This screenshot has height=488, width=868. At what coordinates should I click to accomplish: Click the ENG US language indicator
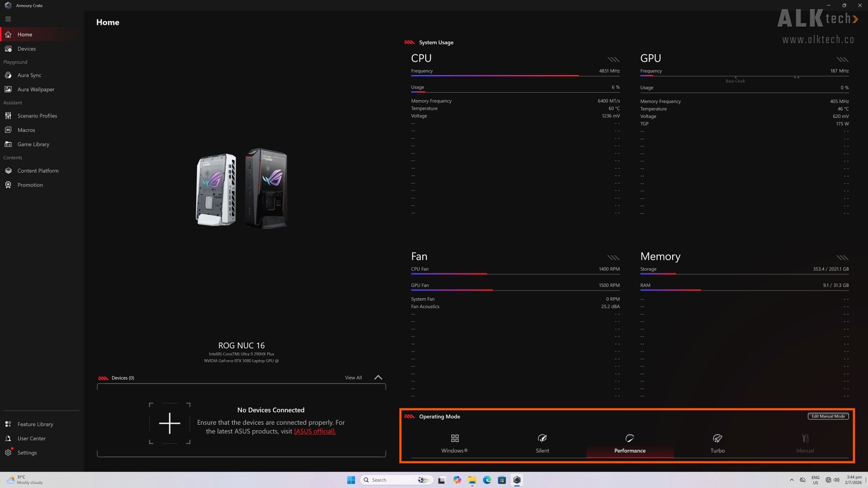(x=815, y=480)
